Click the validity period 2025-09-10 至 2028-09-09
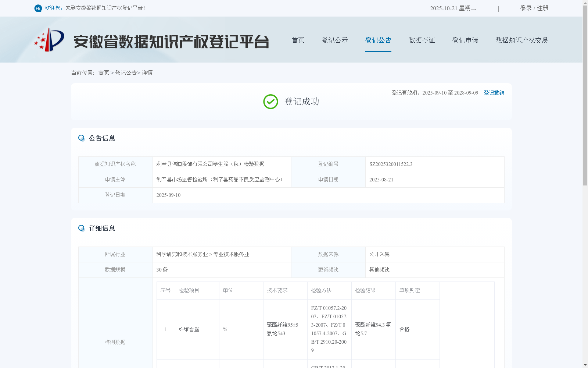 450,93
